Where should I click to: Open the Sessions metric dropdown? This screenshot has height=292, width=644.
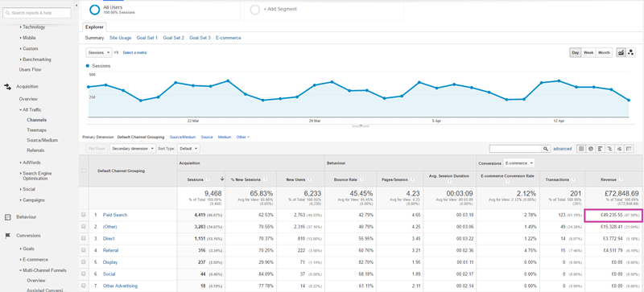pos(98,52)
